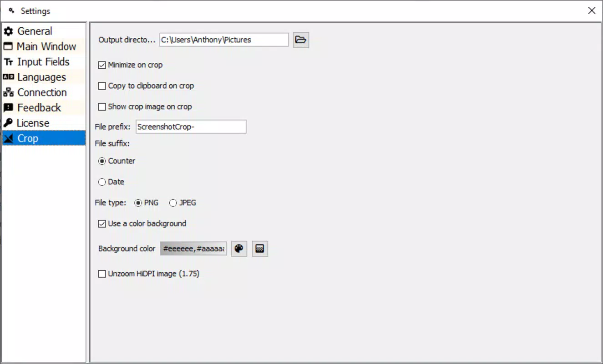Select the Feedback section
Screen dimensions: 603x364
coord(44,108)
